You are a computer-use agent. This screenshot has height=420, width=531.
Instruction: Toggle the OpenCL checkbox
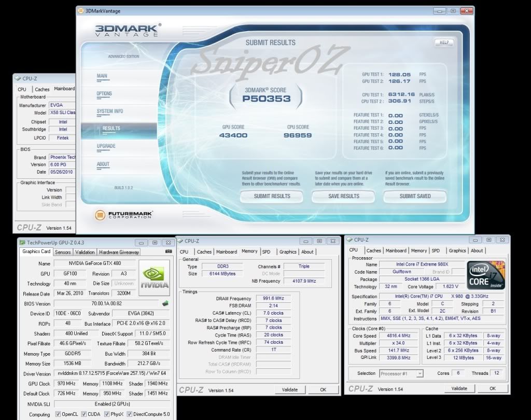point(58,414)
